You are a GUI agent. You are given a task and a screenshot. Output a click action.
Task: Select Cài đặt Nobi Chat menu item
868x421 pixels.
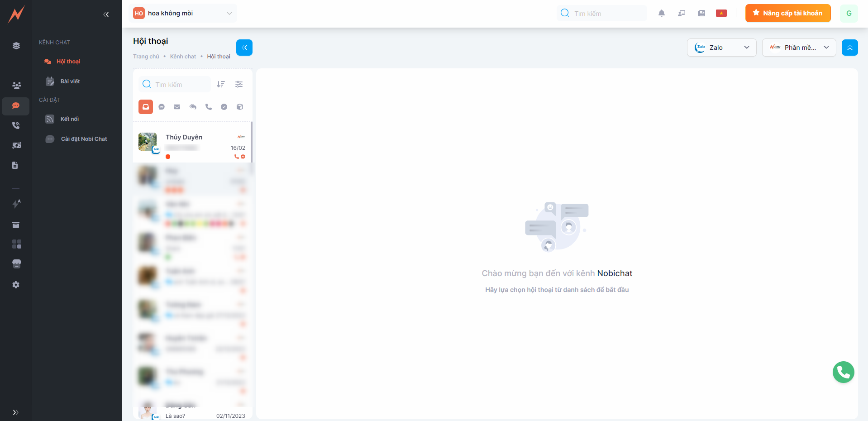(84, 139)
